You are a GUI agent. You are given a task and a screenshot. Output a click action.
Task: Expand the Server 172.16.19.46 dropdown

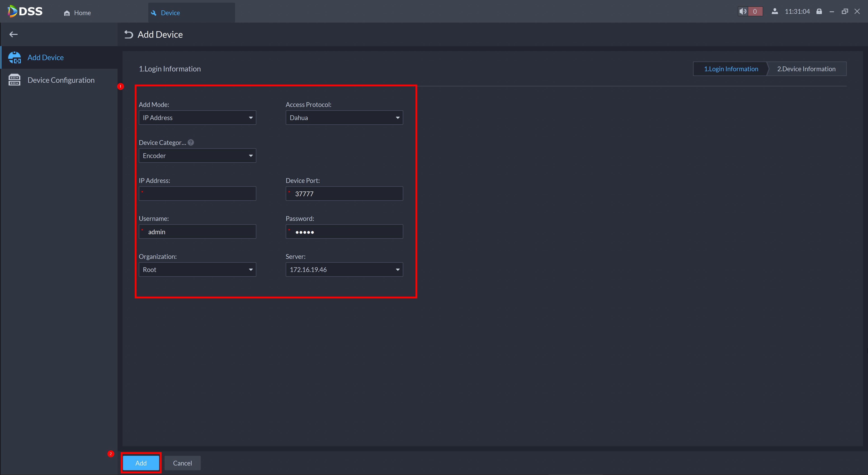344,270
